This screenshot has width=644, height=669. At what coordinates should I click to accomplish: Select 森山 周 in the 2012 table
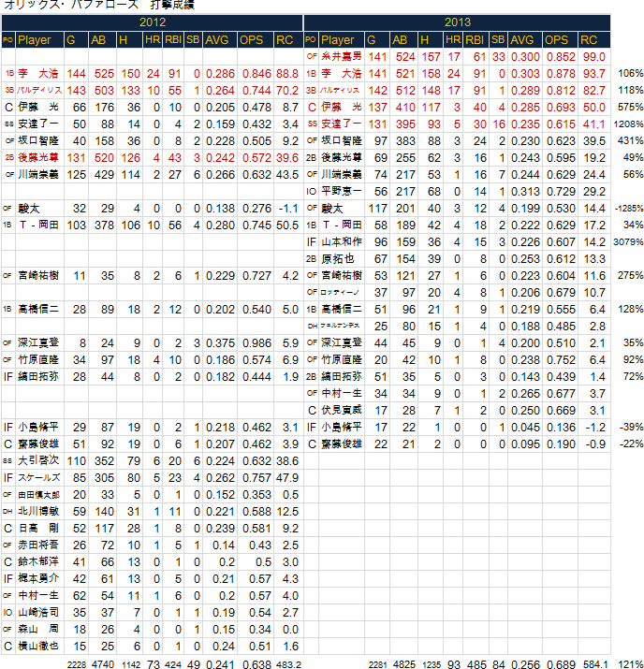click(x=38, y=630)
